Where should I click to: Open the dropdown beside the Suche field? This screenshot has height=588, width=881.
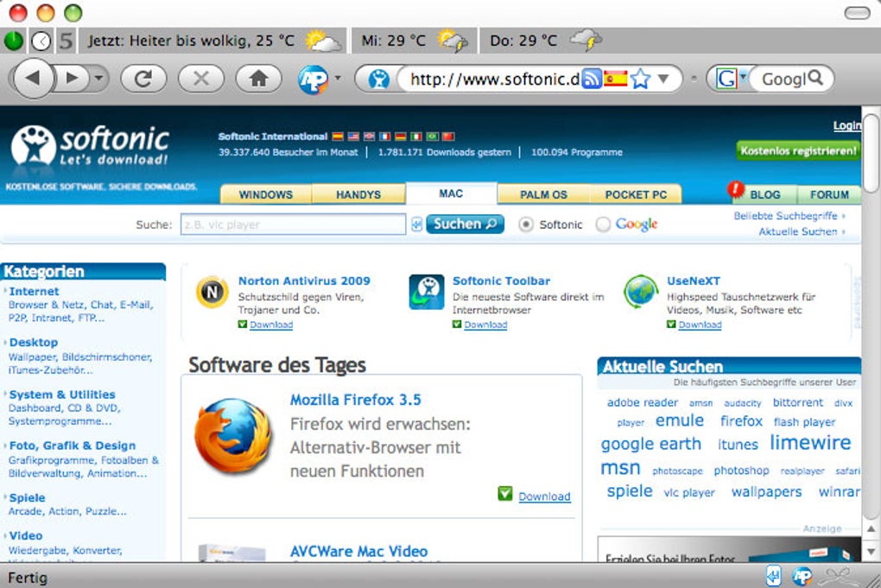tap(416, 224)
